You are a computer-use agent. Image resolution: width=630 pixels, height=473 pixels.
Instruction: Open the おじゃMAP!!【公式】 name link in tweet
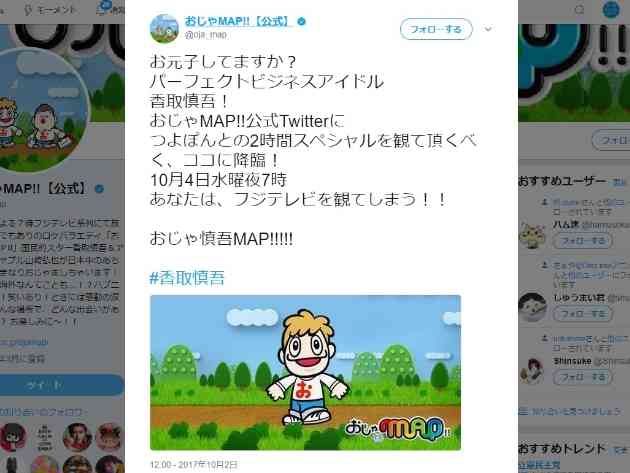238,21
